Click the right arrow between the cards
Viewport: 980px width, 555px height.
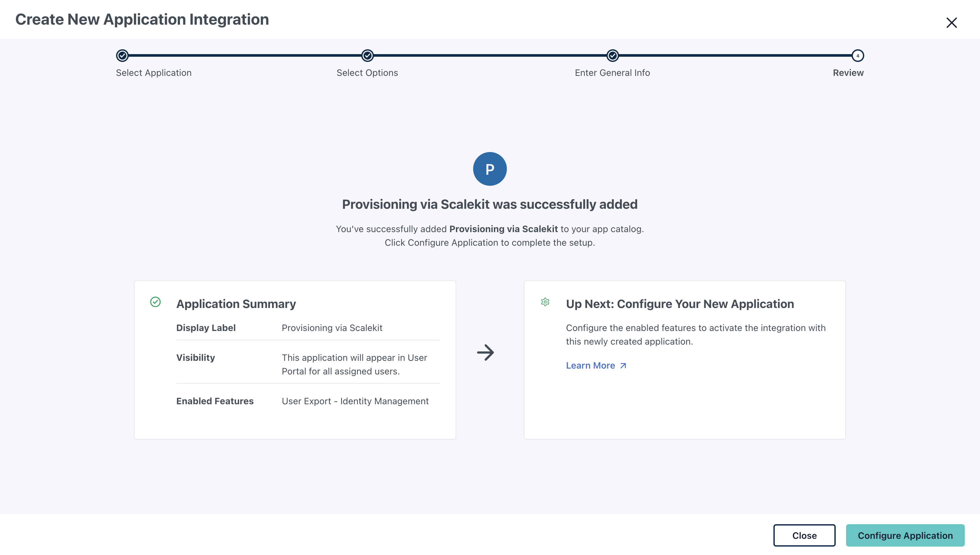pyautogui.click(x=485, y=353)
